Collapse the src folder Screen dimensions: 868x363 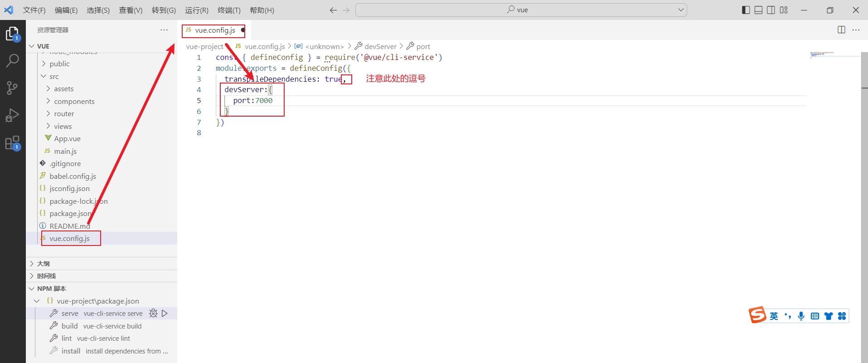pos(44,76)
